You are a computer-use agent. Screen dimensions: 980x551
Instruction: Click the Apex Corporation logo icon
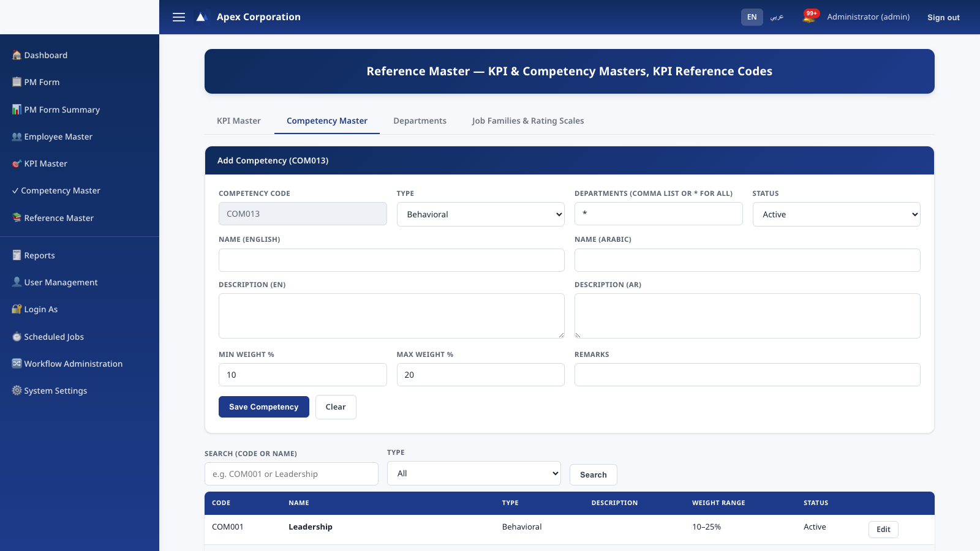click(201, 17)
